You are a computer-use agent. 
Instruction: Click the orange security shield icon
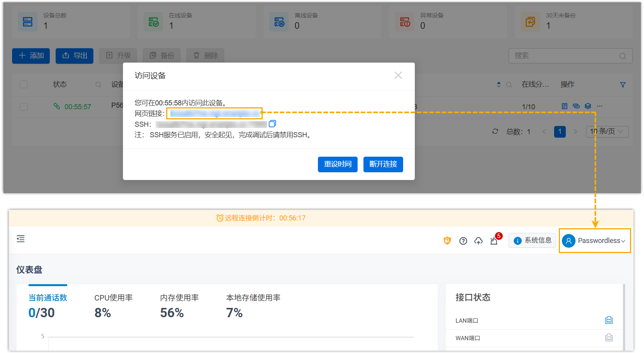coord(447,241)
